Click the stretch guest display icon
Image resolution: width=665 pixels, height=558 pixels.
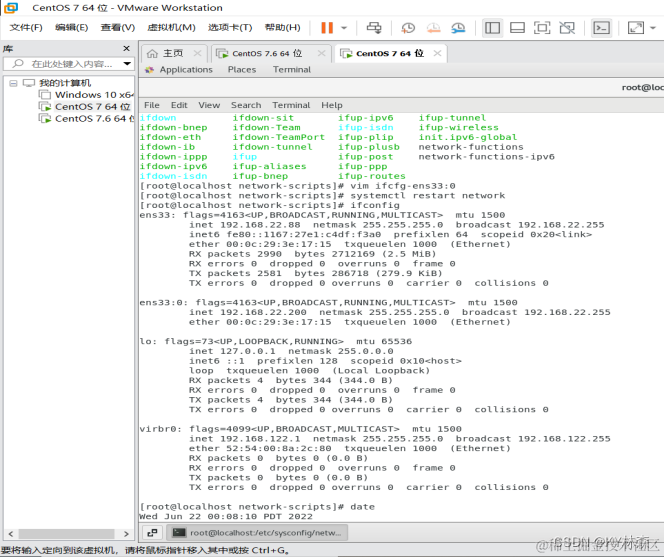(635, 28)
